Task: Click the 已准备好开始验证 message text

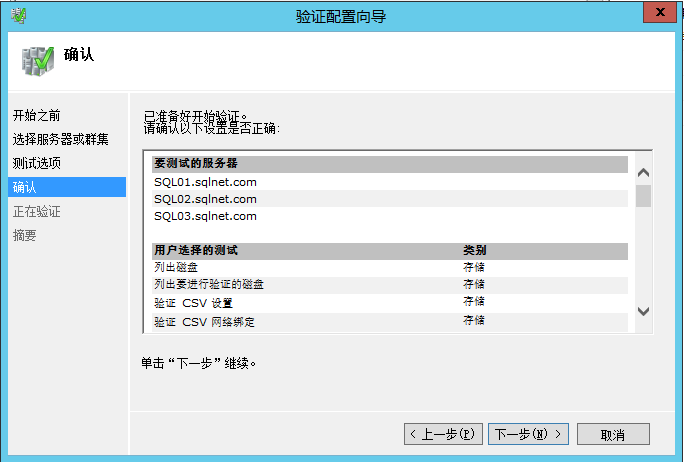Action: tap(196, 116)
